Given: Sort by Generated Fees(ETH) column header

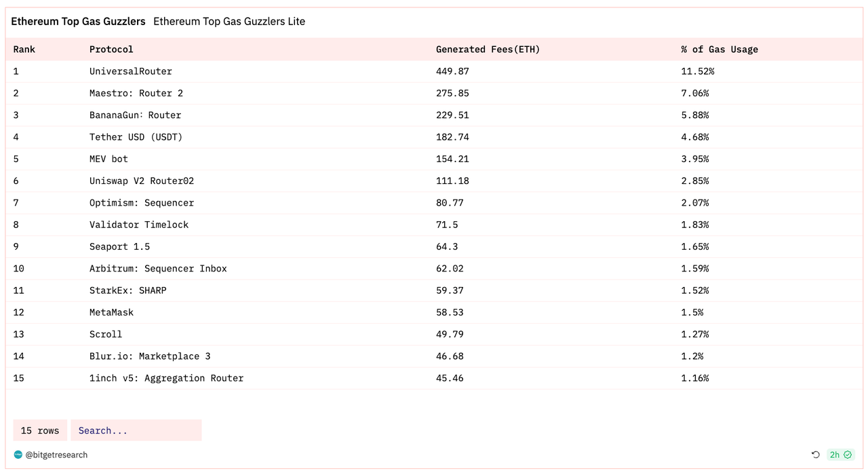Looking at the screenshot, I should pos(488,50).
